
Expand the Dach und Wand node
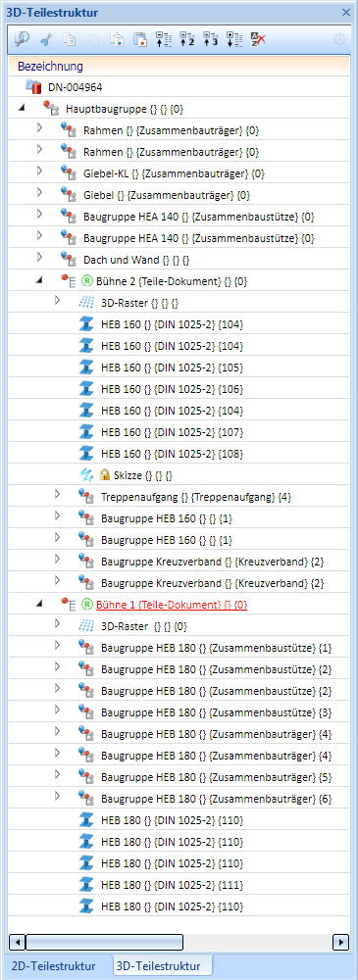[39, 258]
